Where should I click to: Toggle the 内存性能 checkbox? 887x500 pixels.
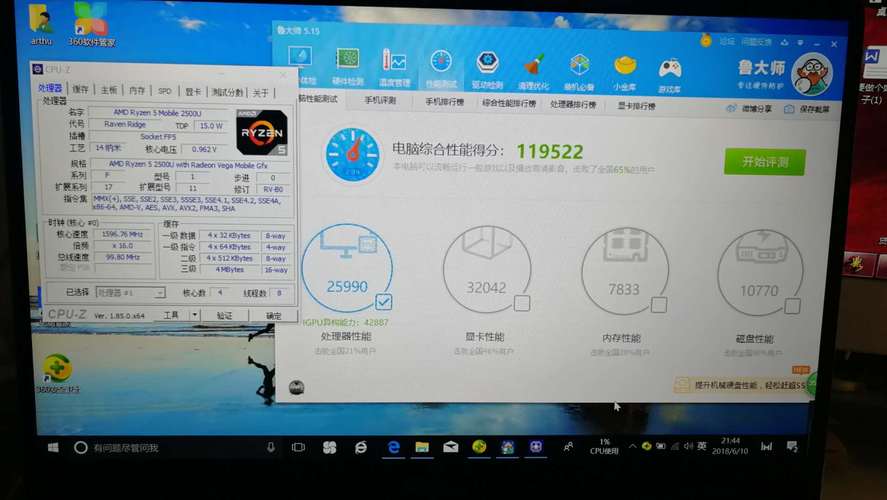(x=658, y=305)
